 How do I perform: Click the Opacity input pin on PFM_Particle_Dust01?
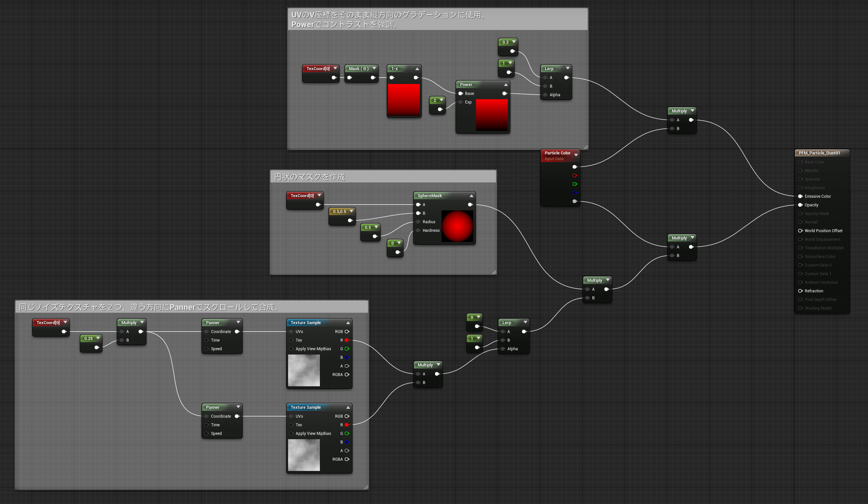pyautogui.click(x=800, y=205)
